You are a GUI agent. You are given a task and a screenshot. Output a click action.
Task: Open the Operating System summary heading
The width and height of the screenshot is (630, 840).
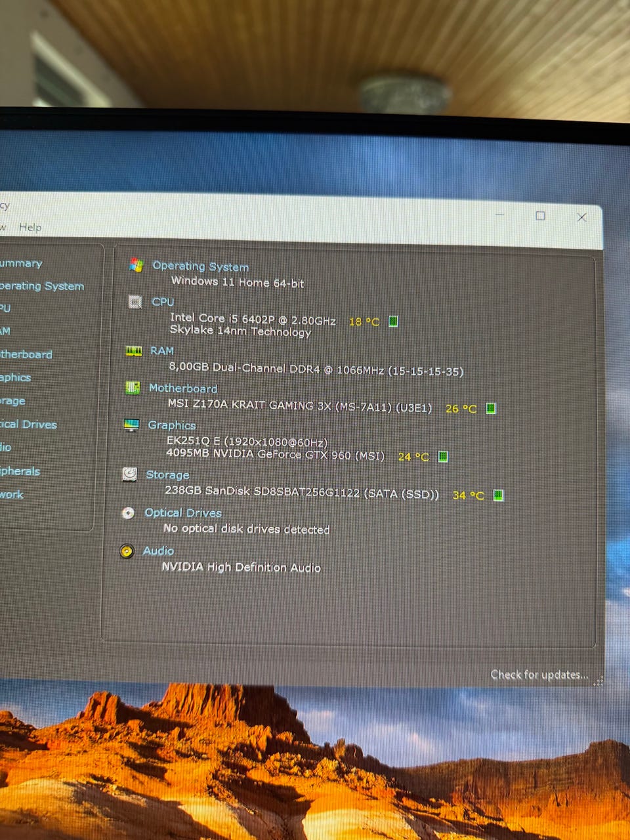point(200,266)
